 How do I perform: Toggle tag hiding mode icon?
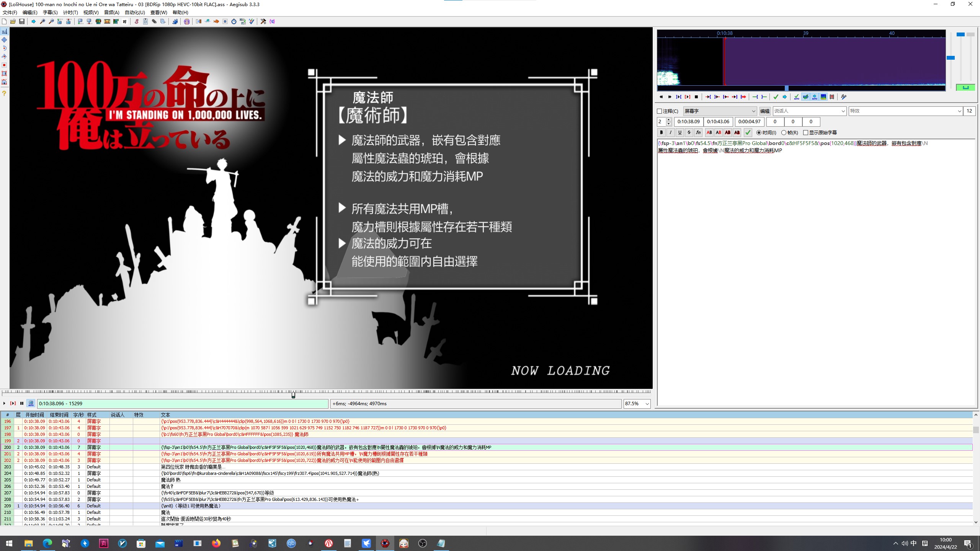[272, 21]
